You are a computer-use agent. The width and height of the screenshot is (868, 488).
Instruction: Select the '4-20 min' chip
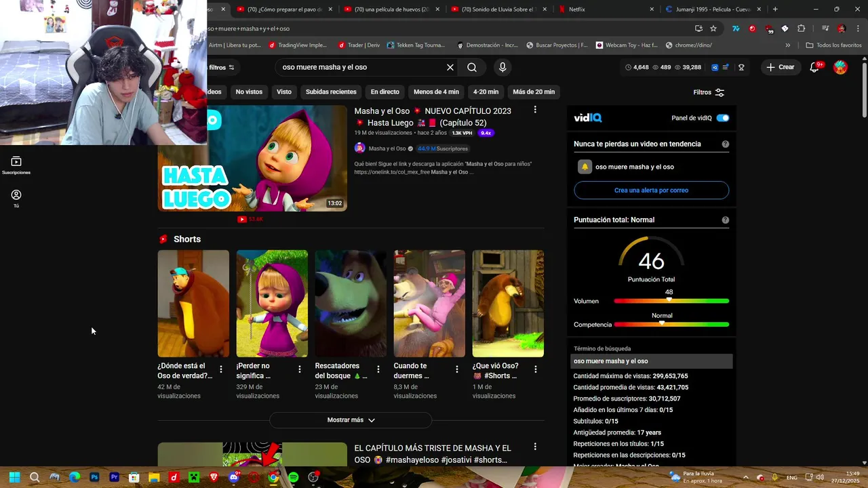[486, 91]
